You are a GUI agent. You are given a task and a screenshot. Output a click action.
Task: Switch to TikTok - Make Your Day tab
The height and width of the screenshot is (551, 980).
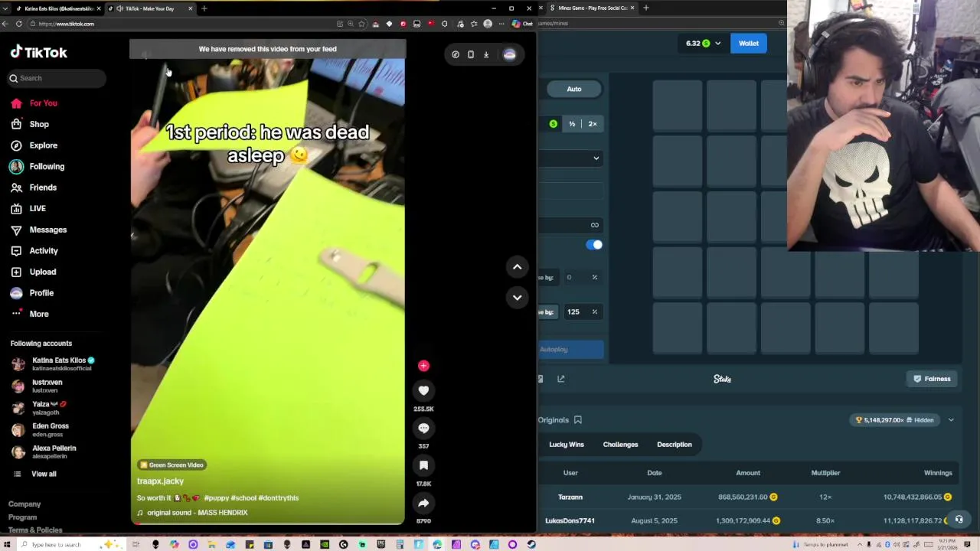[x=149, y=8]
